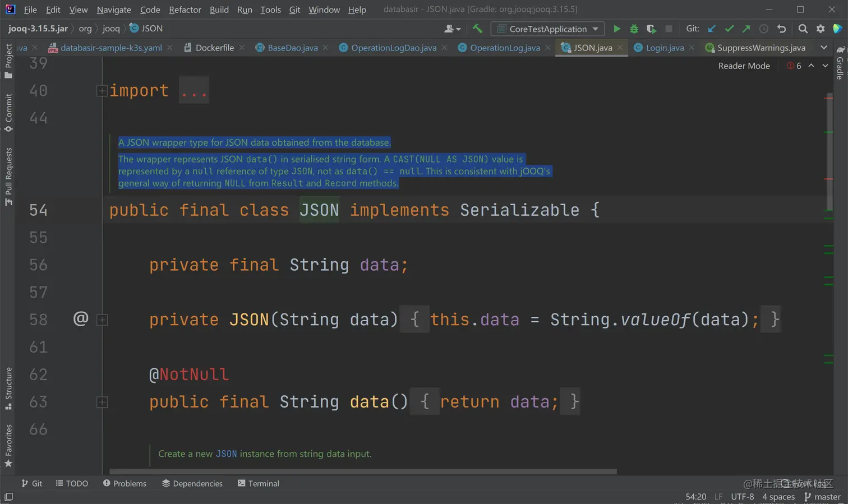Open the Dependencies tool window
Viewport: 848px width, 504px height.
click(192, 483)
